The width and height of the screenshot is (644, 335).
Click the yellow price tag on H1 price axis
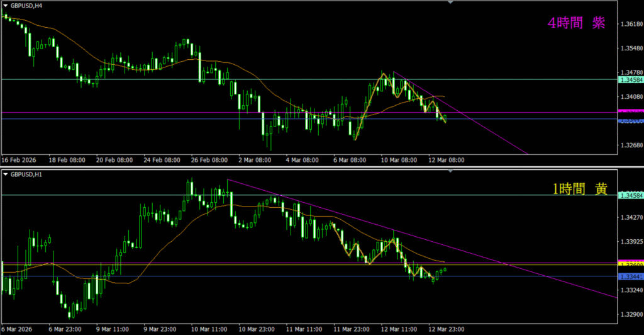tap(630, 263)
